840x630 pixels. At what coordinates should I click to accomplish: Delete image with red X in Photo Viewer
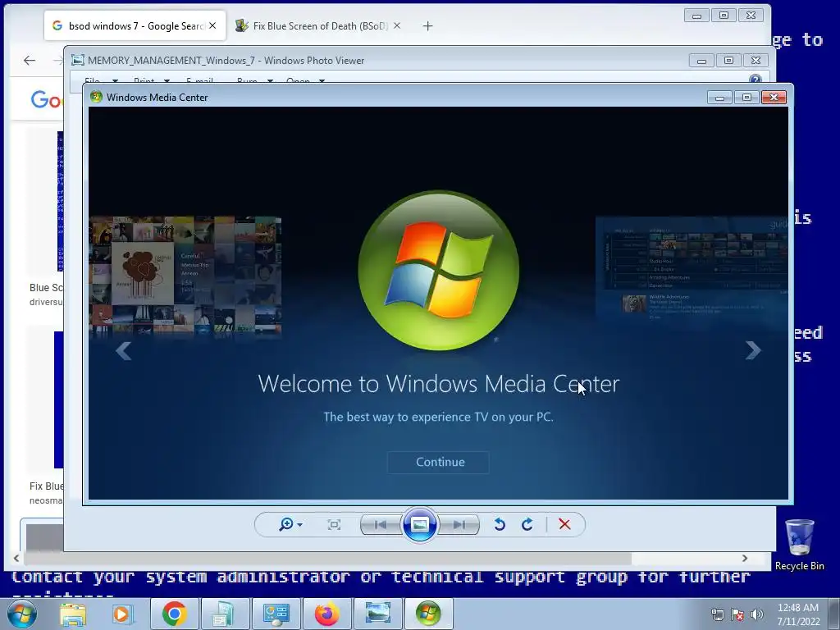coord(564,524)
